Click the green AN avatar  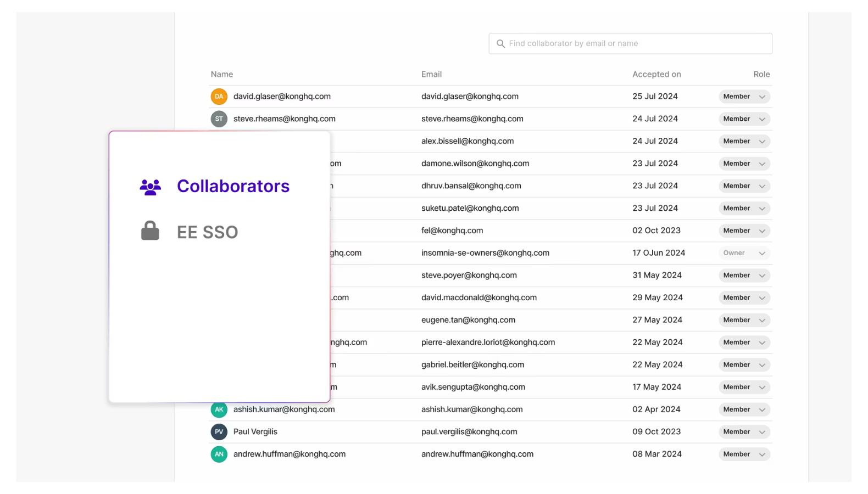tap(219, 454)
